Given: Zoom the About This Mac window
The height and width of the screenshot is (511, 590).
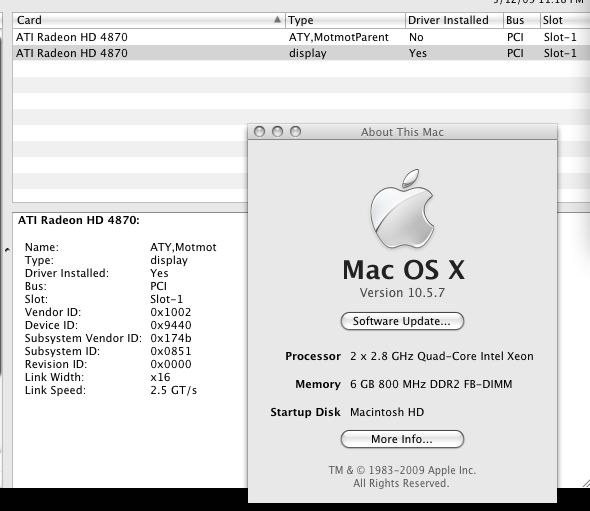Looking at the screenshot, I should 295,131.
